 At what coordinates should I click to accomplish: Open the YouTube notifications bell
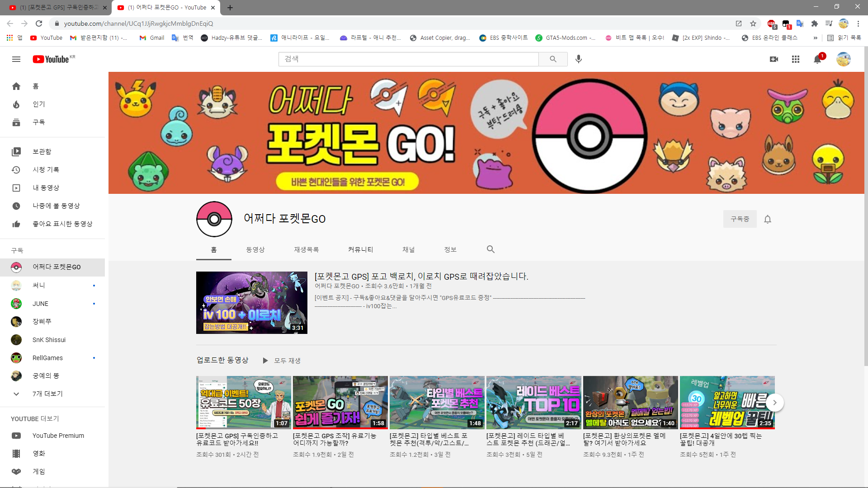tap(817, 59)
